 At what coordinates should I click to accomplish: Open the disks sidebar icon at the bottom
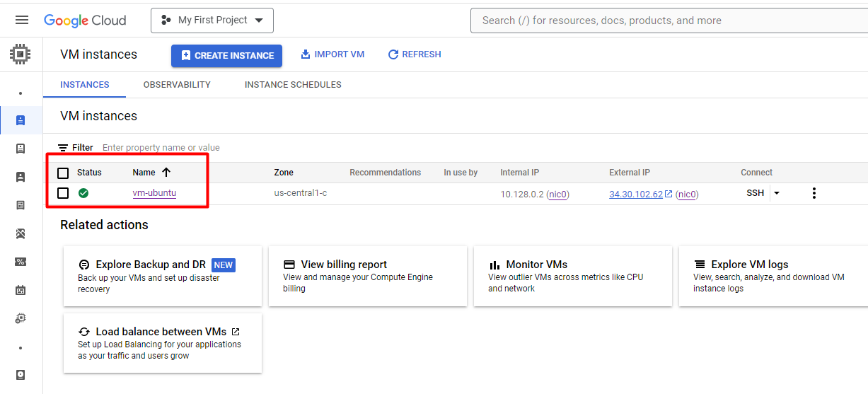[21, 375]
